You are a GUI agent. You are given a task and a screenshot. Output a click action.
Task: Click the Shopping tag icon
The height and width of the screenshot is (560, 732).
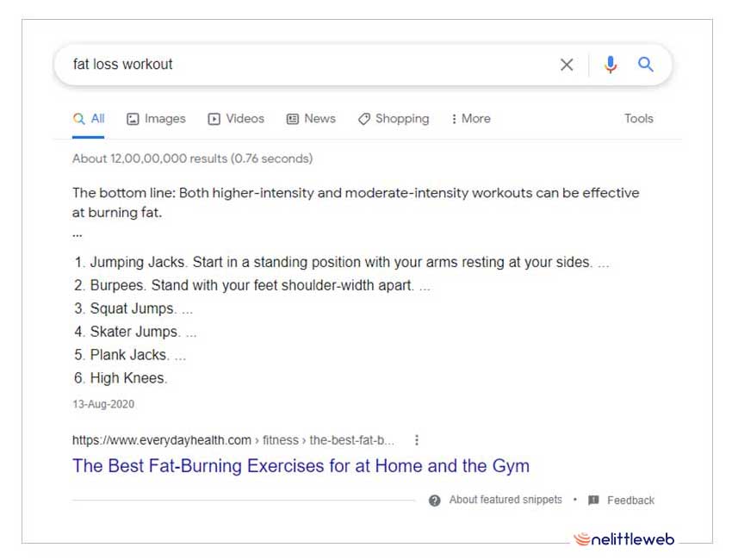(364, 119)
